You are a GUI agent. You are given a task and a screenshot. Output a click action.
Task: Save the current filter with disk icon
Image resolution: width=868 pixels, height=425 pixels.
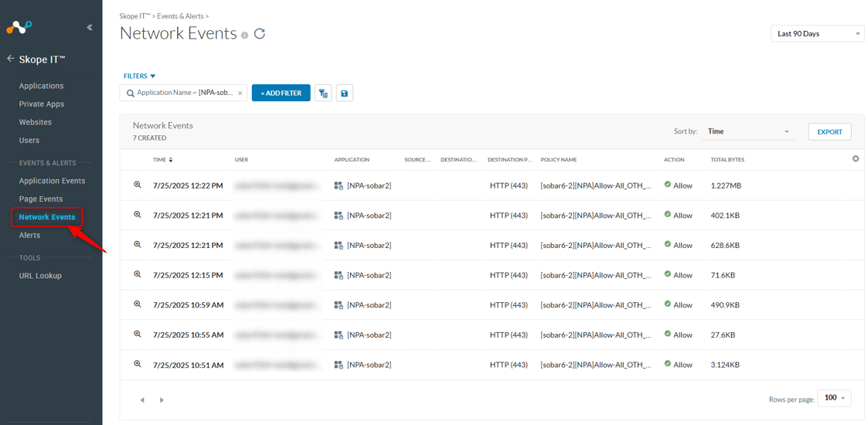coord(344,93)
